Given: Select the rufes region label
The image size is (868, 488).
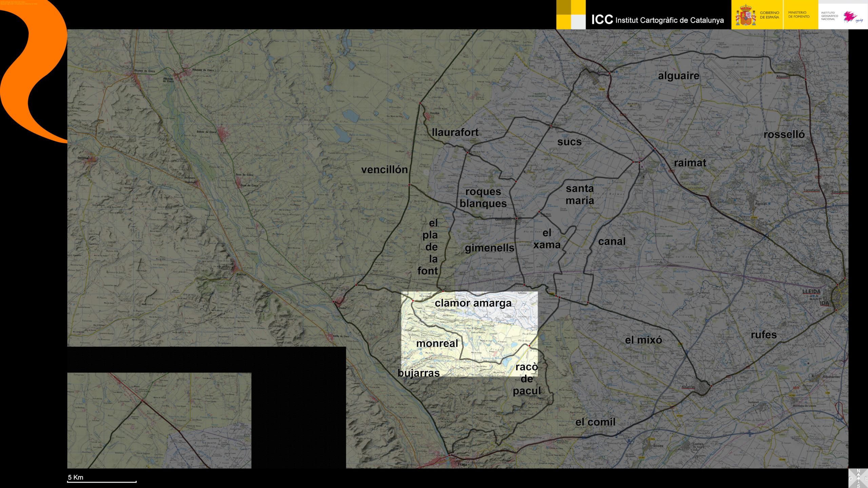Looking at the screenshot, I should pos(764,335).
